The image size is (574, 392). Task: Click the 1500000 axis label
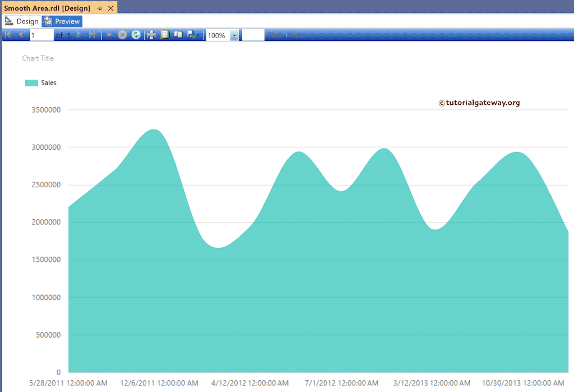click(x=46, y=260)
